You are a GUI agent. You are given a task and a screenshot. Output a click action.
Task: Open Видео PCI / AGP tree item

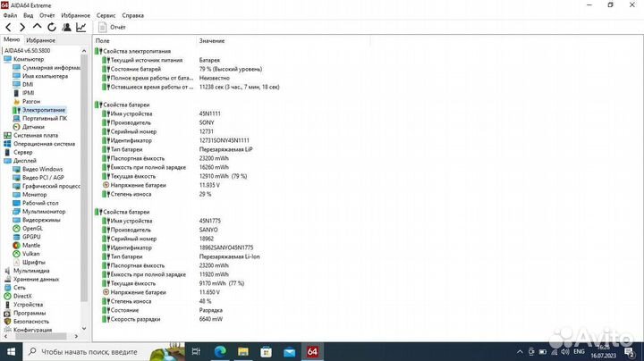tap(38, 178)
